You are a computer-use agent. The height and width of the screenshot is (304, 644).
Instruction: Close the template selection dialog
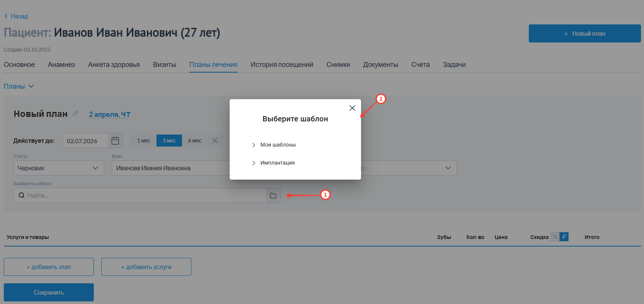(x=352, y=108)
